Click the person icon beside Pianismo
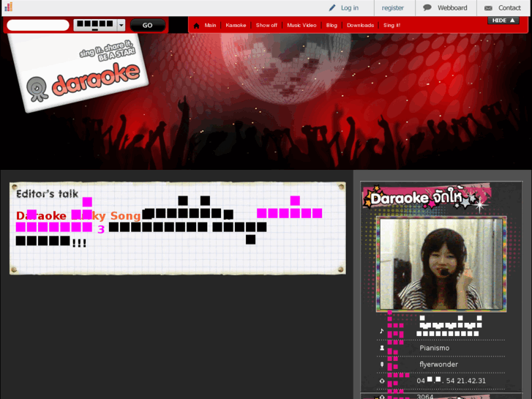Viewport: 532px width, 399px height. coord(382,348)
